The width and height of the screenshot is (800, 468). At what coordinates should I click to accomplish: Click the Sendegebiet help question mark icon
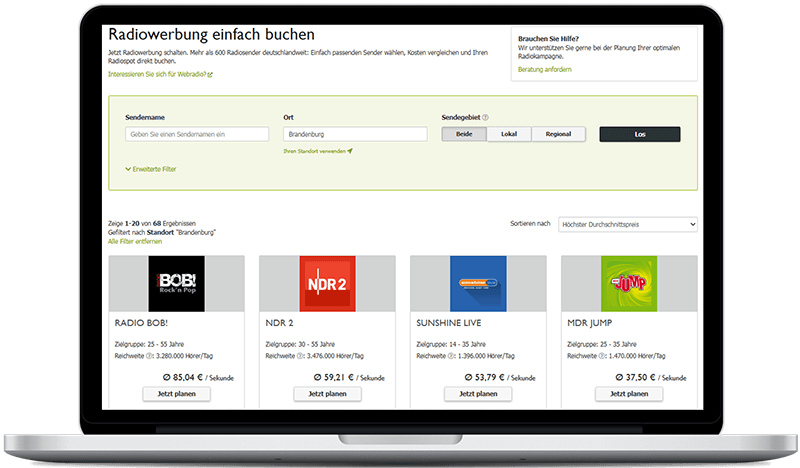click(485, 117)
